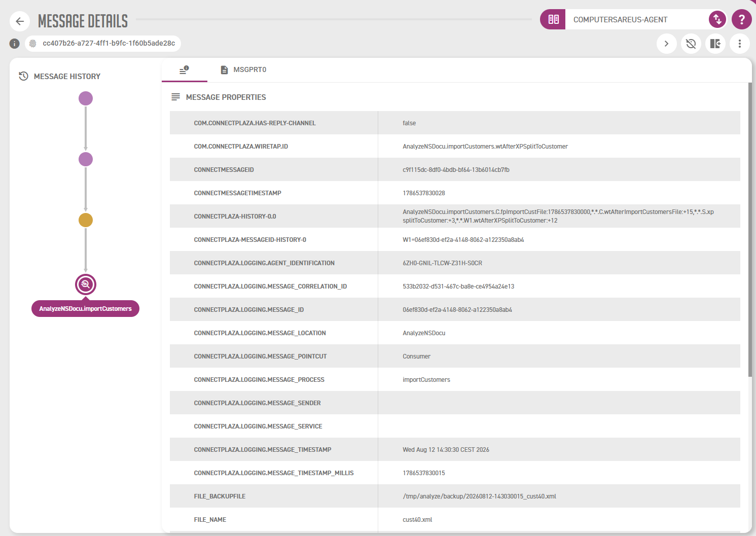The width and height of the screenshot is (756, 536).
Task: Click the info icon beside message ID
Action: click(x=15, y=44)
